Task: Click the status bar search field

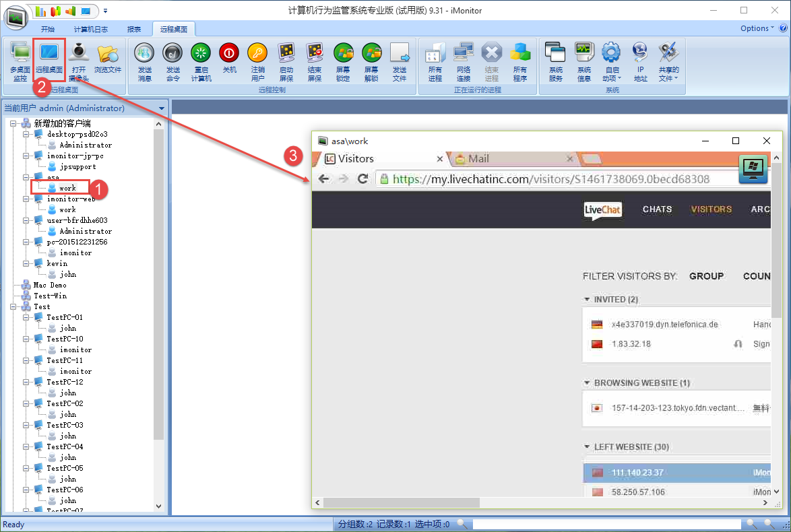Action: [606, 525]
